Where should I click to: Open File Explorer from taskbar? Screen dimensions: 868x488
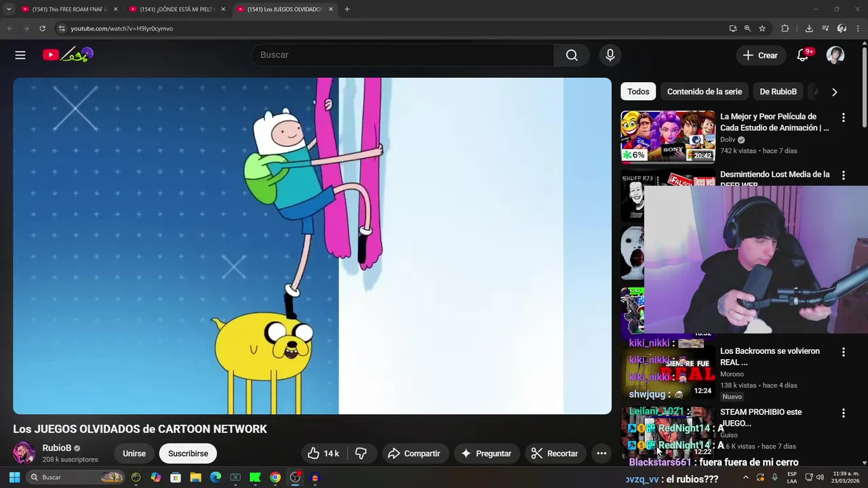tap(195, 477)
